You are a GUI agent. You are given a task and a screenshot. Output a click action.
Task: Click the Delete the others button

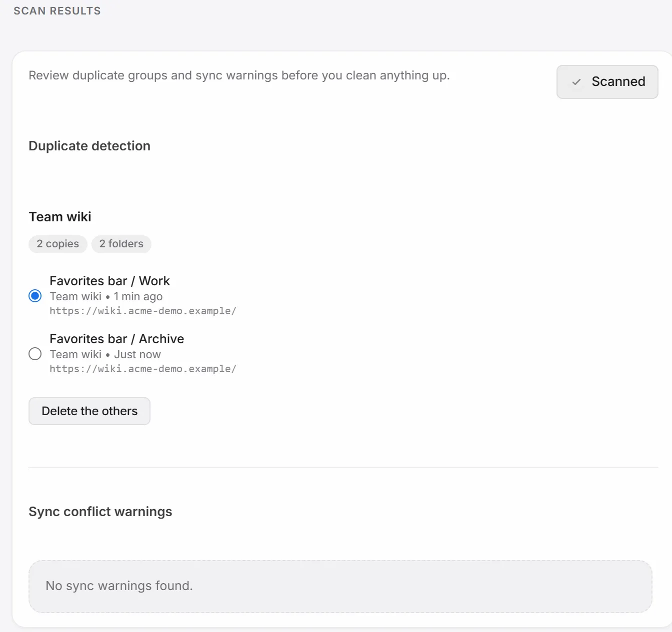click(x=89, y=411)
